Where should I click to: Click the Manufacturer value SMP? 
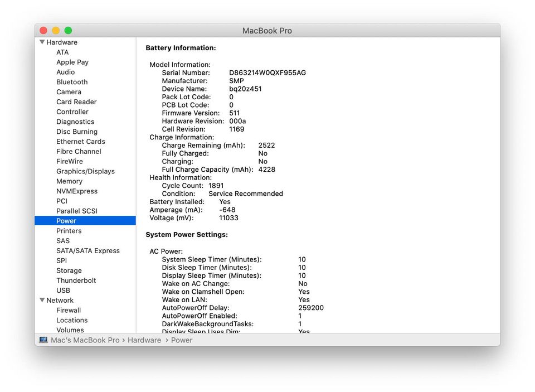point(236,81)
